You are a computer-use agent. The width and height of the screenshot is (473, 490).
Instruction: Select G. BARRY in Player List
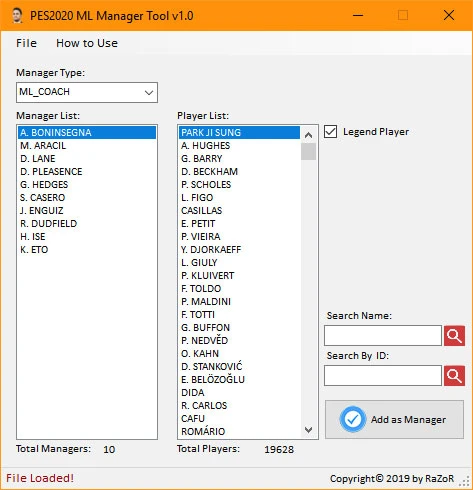[240, 158]
